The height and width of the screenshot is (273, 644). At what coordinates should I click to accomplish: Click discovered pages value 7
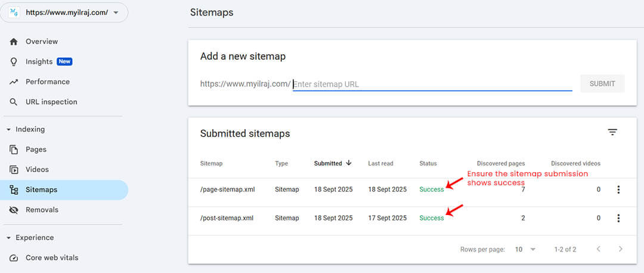coord(523,190)
